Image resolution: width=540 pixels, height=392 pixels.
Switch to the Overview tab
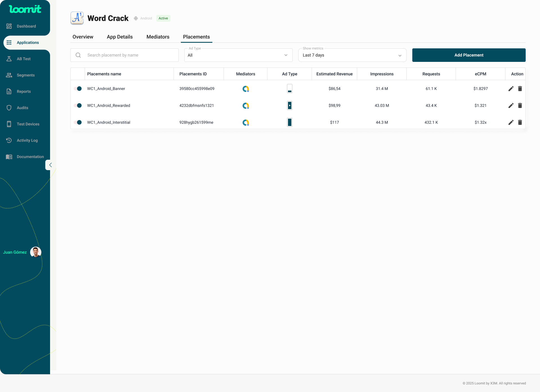click(83, 37)
